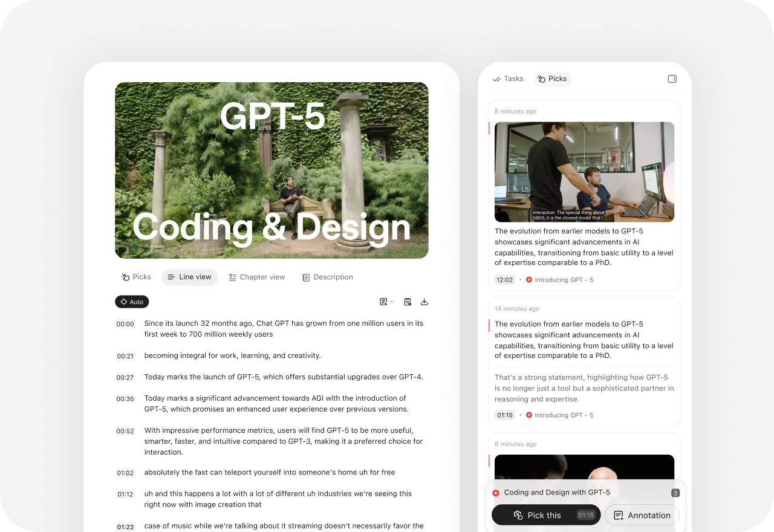Jump to timestamp 00:35 in transcript
Viewport: 774px width, 532px height.
[125, 399]
